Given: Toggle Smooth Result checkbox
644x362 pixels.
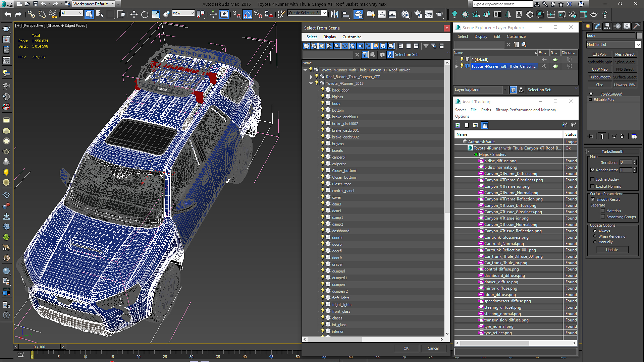Looking at the screenshot, I should (592, 199).
